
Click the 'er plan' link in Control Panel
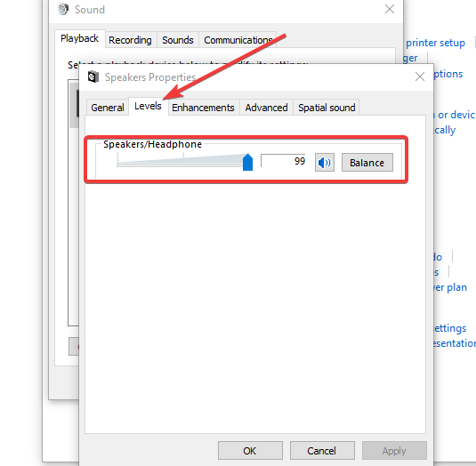[450, 287]
